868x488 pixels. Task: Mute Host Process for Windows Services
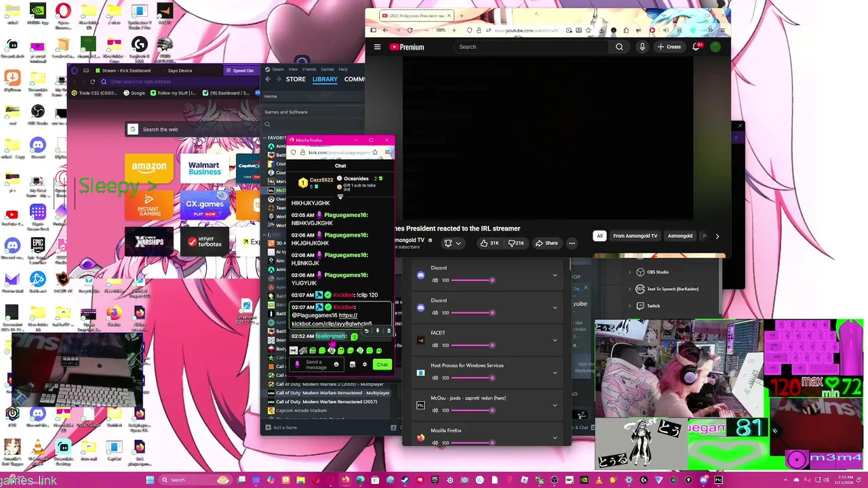(x=435, y=378)
